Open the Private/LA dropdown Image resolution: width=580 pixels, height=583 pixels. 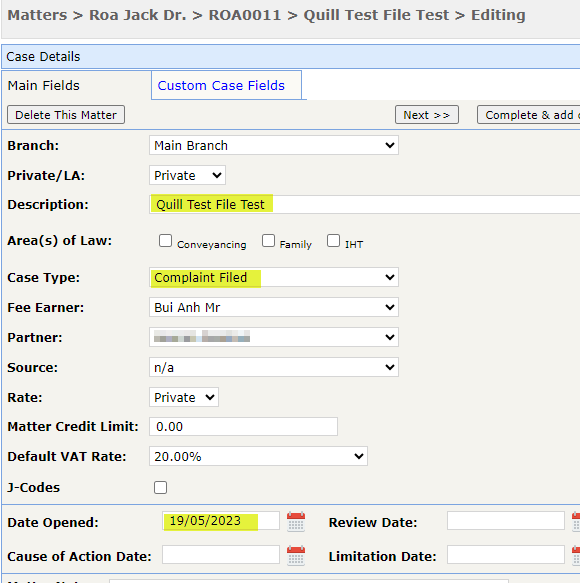187,175
